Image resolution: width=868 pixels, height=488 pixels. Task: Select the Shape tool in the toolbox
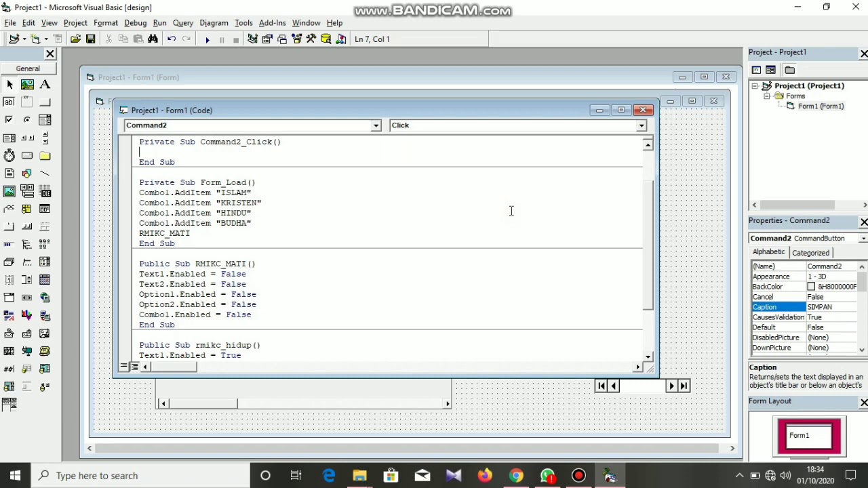click(x=27, y=173)
